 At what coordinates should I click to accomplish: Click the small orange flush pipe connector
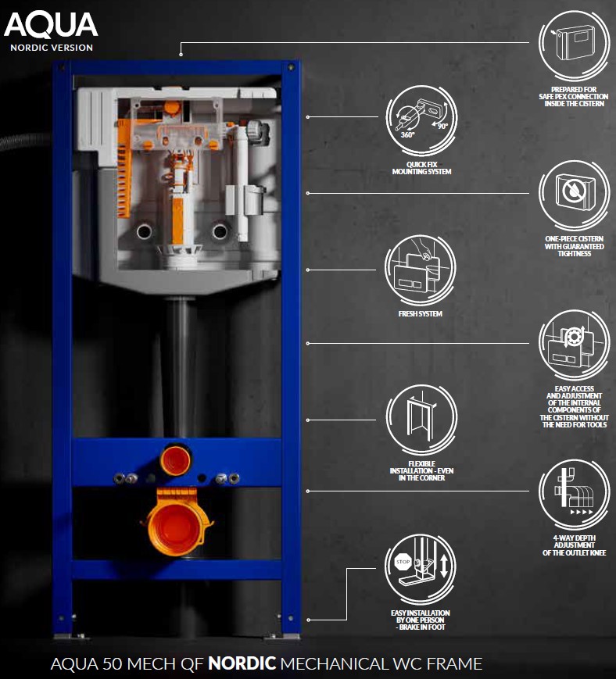pos(175,459)
